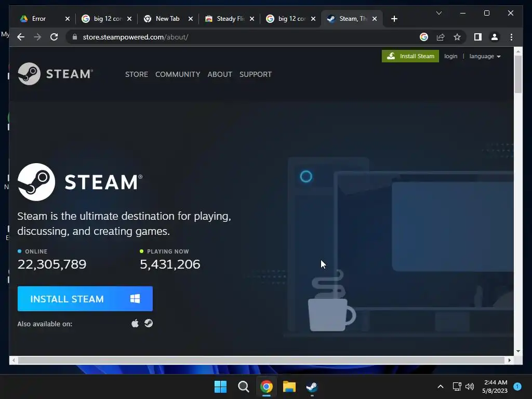Open File Explorer from the taskbar

click(x=289, y=387)
